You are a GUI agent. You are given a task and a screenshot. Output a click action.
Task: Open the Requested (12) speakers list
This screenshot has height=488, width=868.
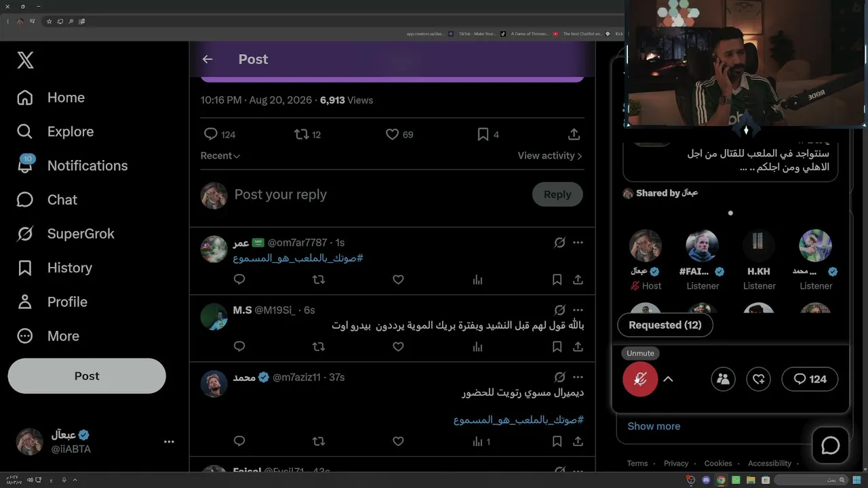click(665, 325)
